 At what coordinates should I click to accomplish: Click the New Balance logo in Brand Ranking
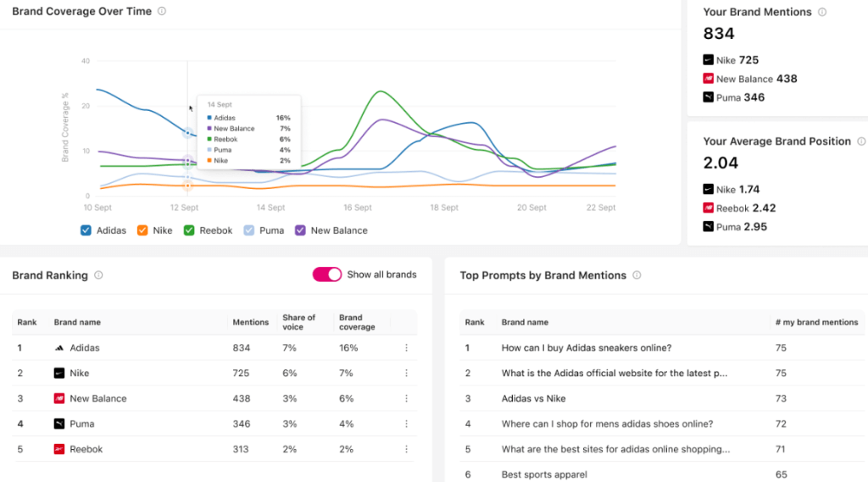pos(59,398)
